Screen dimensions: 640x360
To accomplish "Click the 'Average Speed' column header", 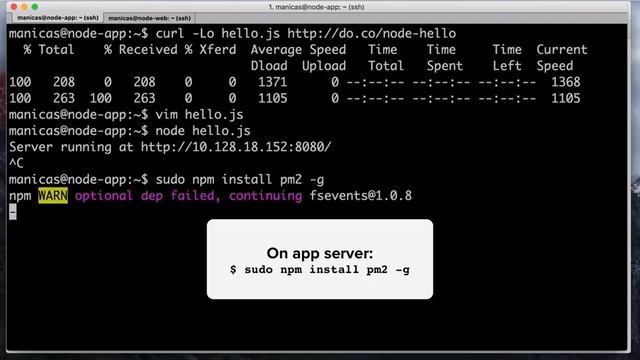I will (x=298, y=50).
